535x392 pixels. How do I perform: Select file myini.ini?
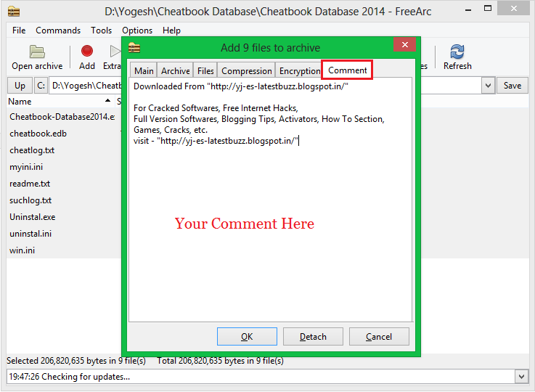point(26,167)
